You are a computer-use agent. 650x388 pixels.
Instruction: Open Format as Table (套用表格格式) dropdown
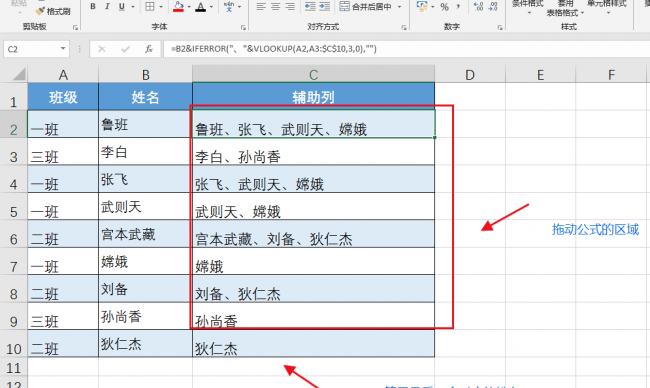(x=565, y=9)
